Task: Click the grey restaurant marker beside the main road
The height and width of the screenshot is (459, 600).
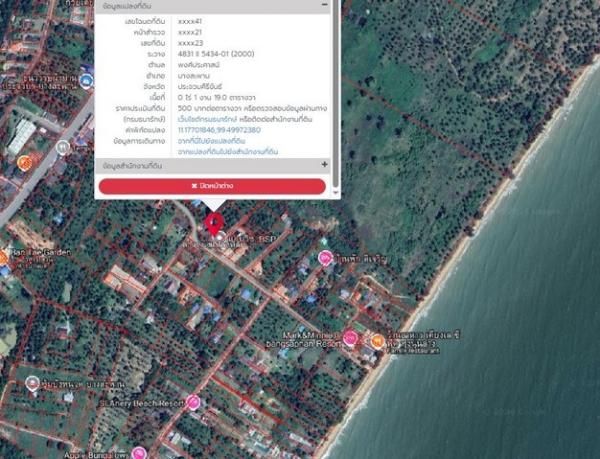Action: [x=63, y=147]
